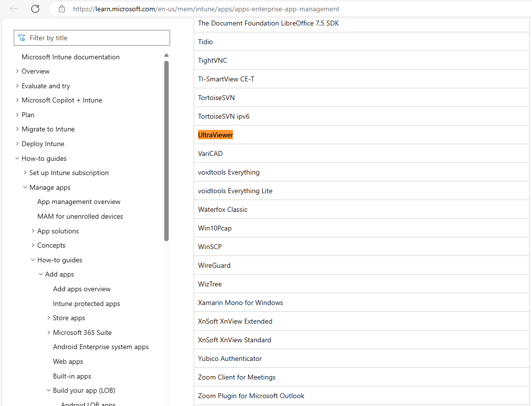Image resolution: width=532 pixels, height=406 pixels.
Task: Click TI-SmartView CE-T row
Action: click(x=361, y=79)
